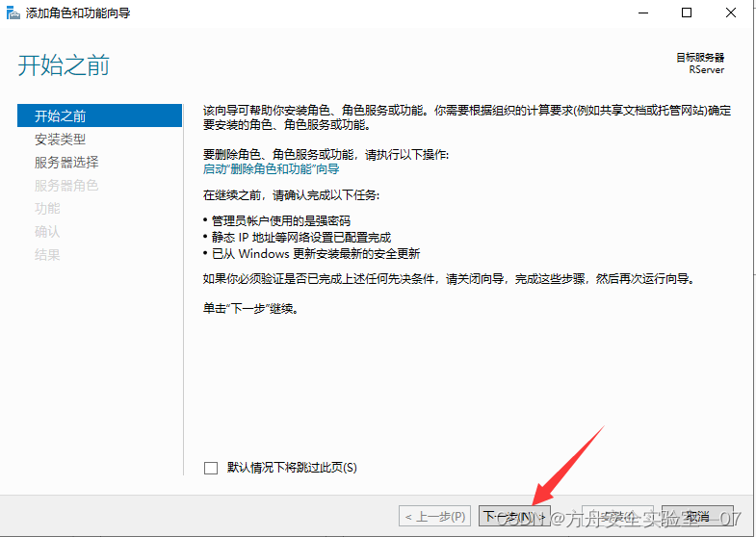This screenshot has height=537, width=756.
Task: Minimize the wizard window
Action: (643, 13)
